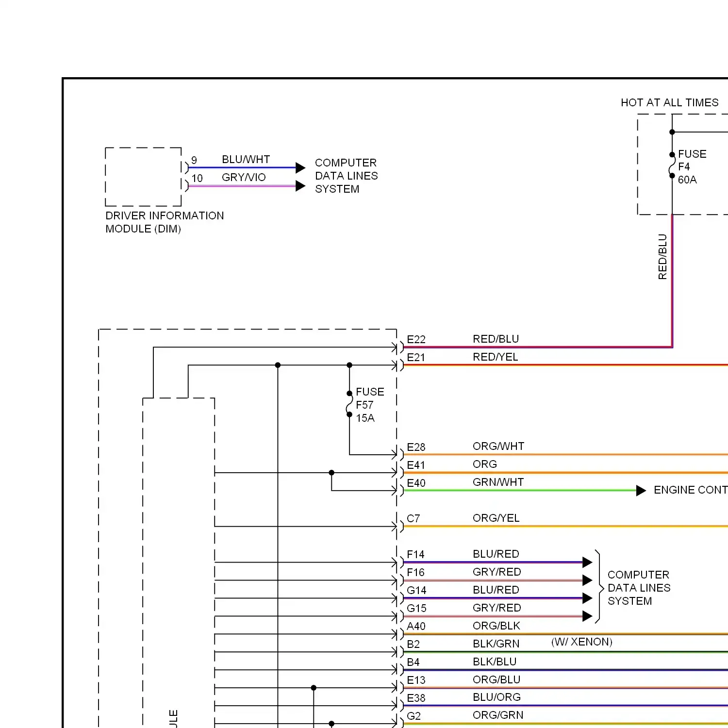Click COMPUTER DATA LINES SYSTEM beside the bracket
Screen dimensions: 728x728
point(639,588)
